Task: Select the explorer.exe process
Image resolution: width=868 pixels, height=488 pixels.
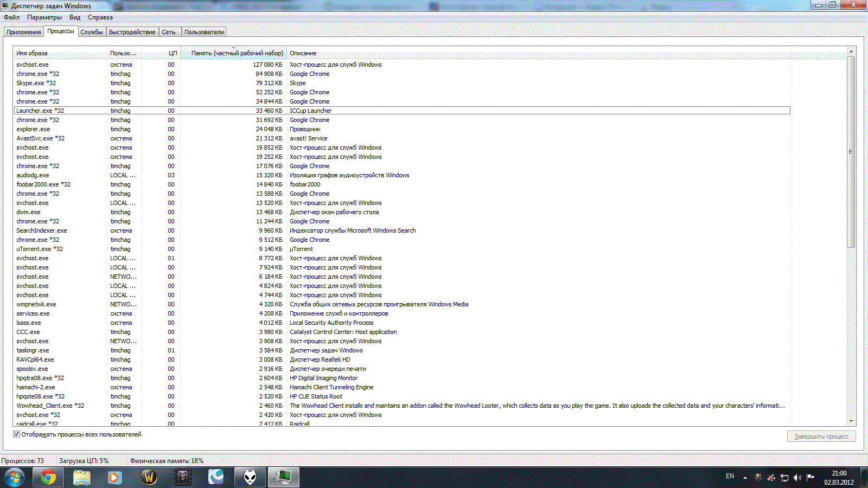Action: 402,129
